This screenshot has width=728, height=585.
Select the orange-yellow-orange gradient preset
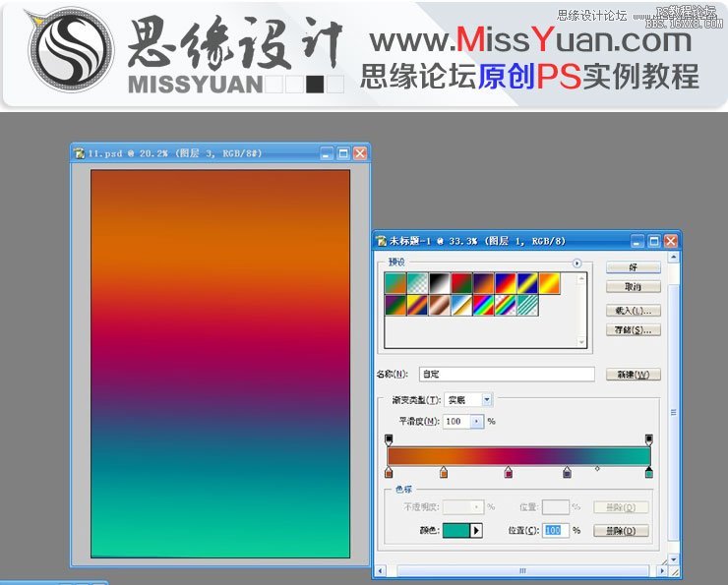point(549,283)
